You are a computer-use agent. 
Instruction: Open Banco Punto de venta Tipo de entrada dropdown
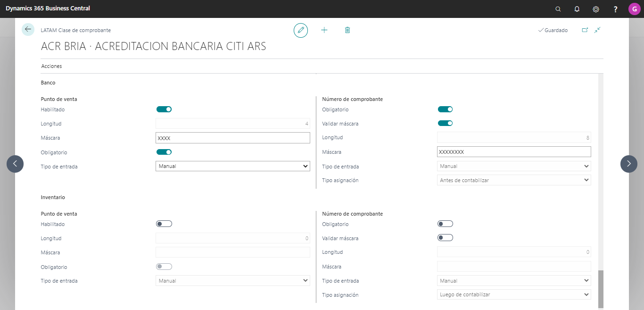click(x=233, y=166)
